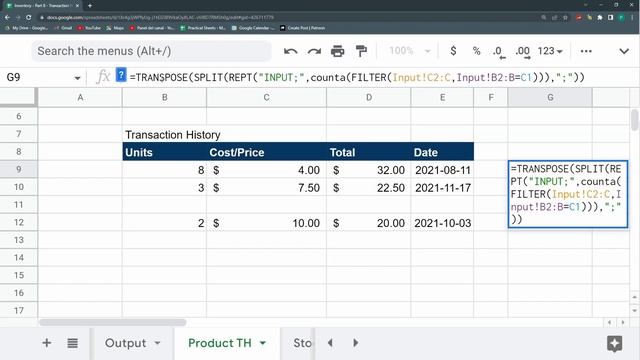
Task: Increase decimal places button
Action: click(523, 52)
